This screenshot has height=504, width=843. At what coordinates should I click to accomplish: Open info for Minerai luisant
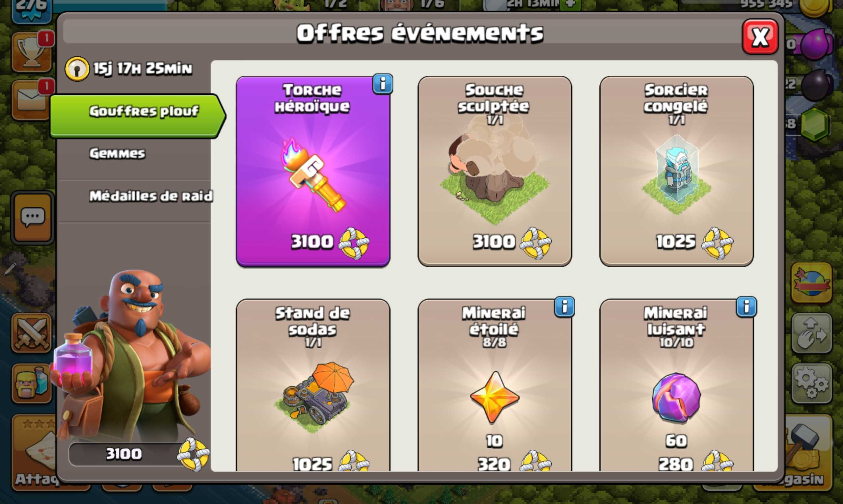pos(746,307)
